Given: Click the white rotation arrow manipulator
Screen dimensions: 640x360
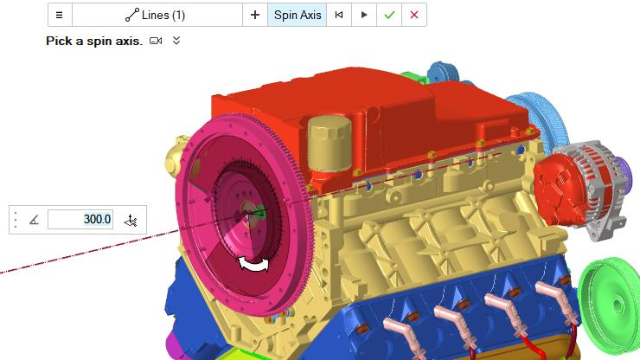Looking at the screenshot, I should 253,264.
